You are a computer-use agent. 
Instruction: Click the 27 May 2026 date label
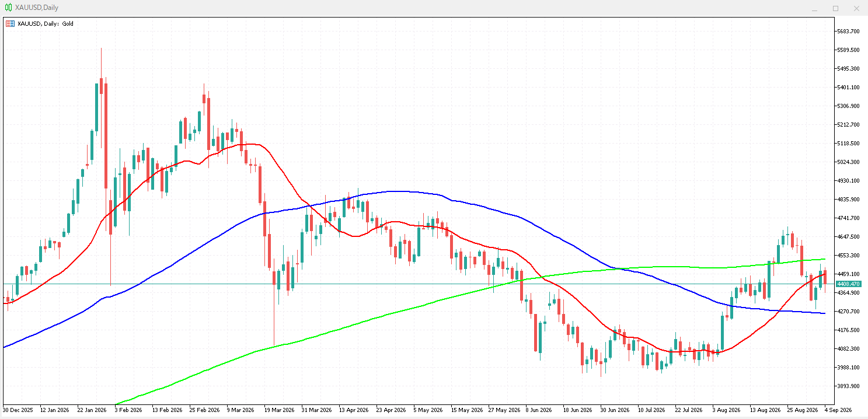[504, 410]
